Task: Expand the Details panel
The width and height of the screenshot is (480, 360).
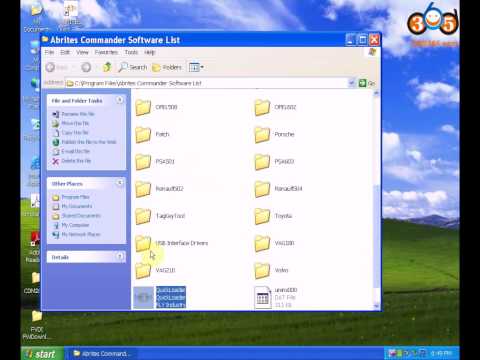Action: 119,257
